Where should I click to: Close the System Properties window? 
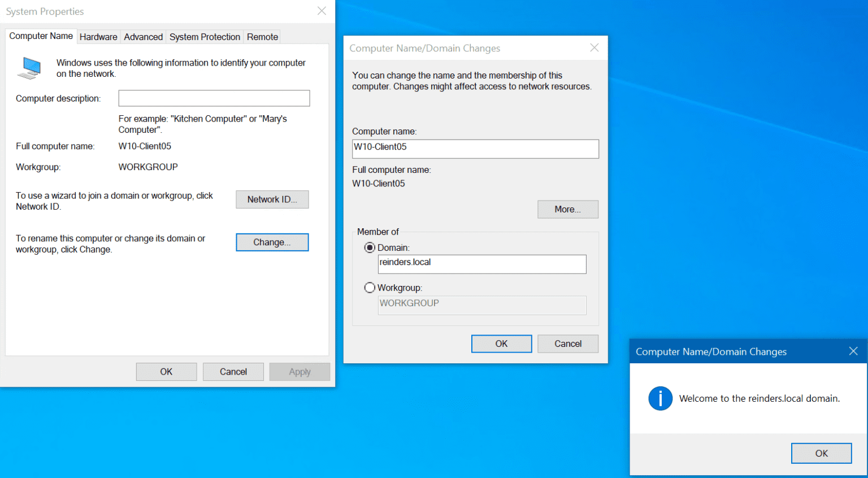[x=322, y=11]
